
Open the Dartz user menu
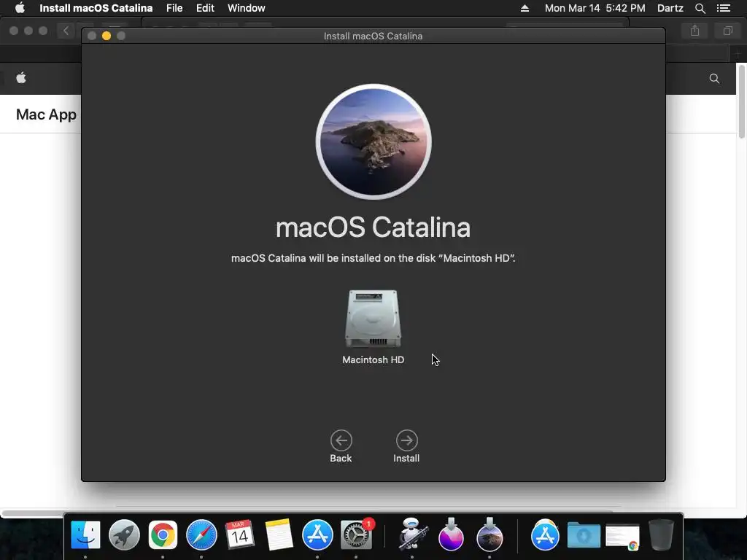[670, 8]
